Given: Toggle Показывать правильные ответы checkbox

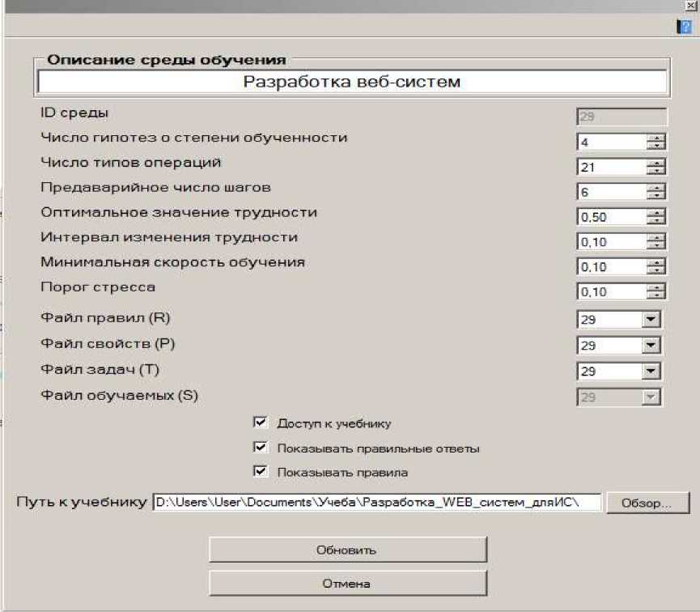Looking at the screenshot, I should pyautogui.click(x=260, y=447).
